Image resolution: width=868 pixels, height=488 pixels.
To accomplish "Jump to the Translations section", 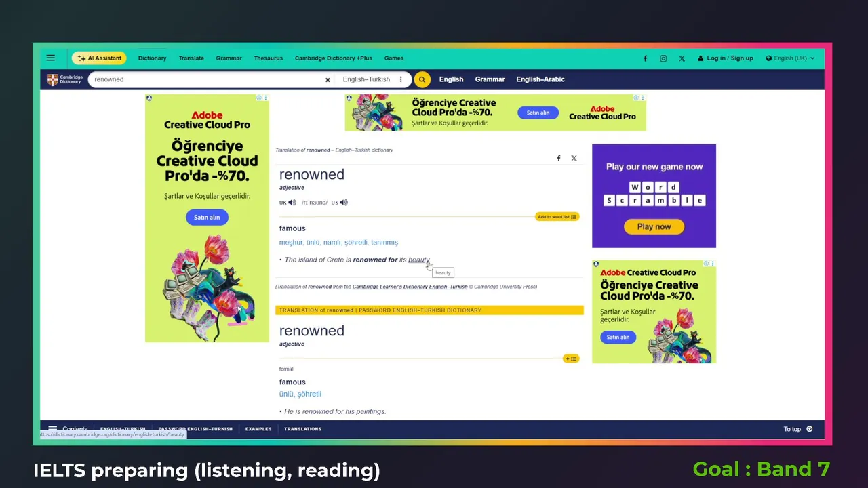I will 302,429.
